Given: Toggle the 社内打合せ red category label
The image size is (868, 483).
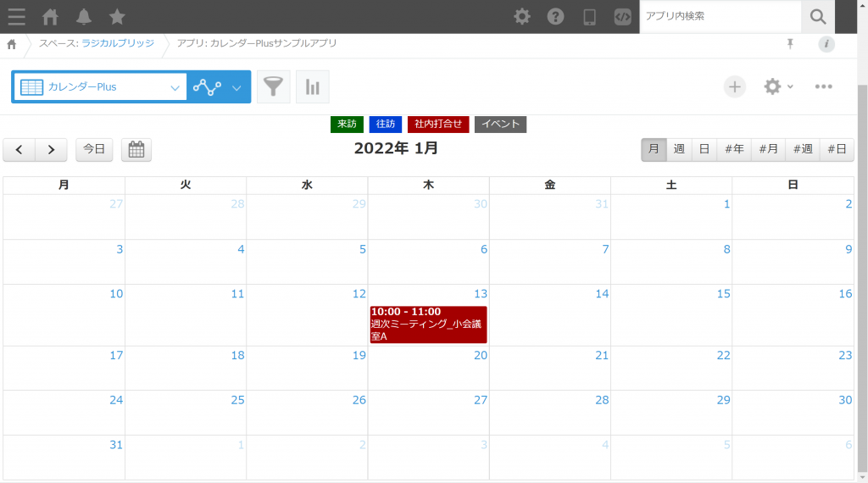Looking at the screenshot, I should [x=438, y=124].
